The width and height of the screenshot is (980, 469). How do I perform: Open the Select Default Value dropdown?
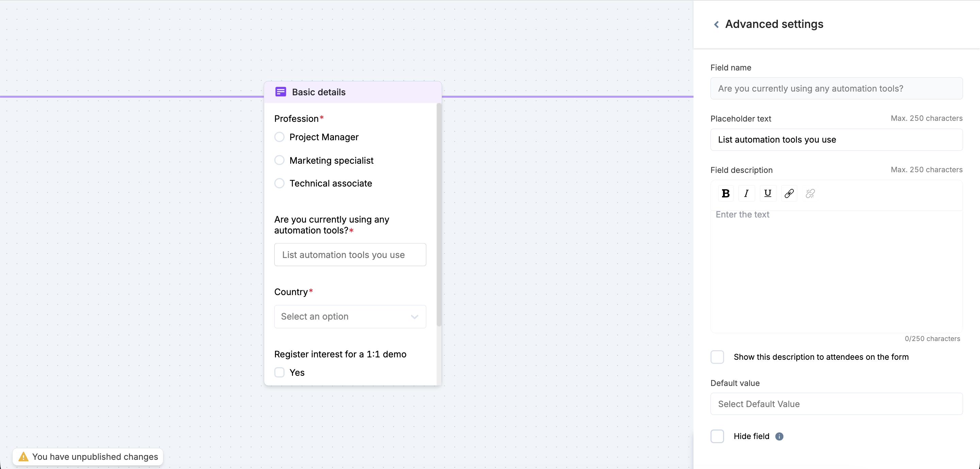point(836,404)
